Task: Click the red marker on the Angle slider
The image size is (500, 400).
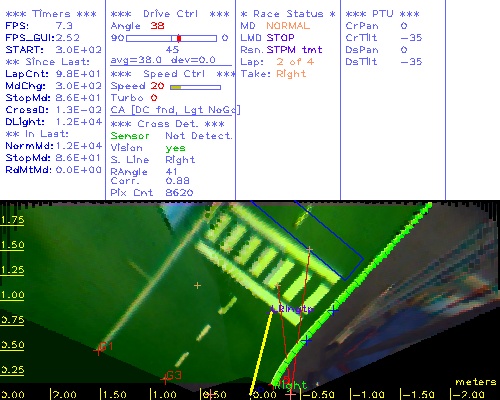Action: pos(179,38)
